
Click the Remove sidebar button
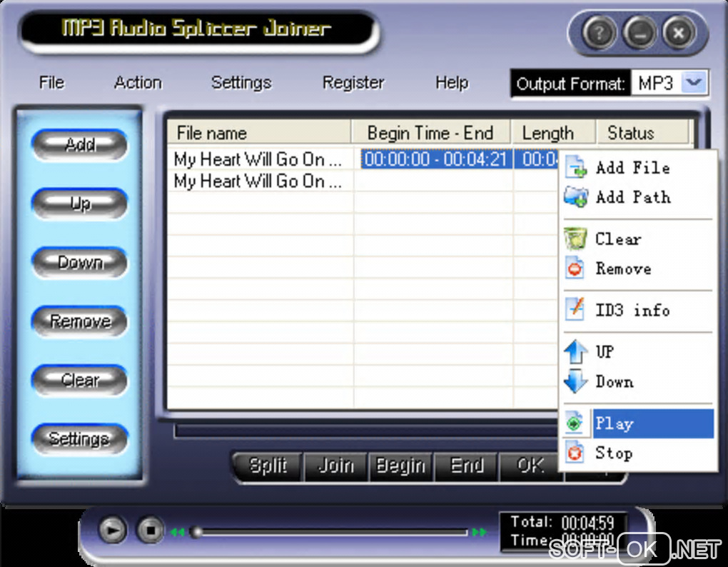[79, 321]
